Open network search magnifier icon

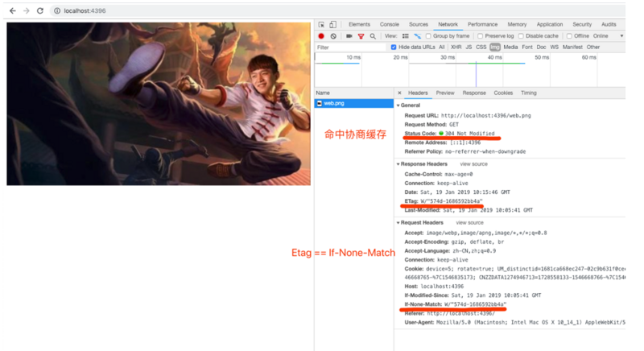pyautogui.click(x=373, y=36)
